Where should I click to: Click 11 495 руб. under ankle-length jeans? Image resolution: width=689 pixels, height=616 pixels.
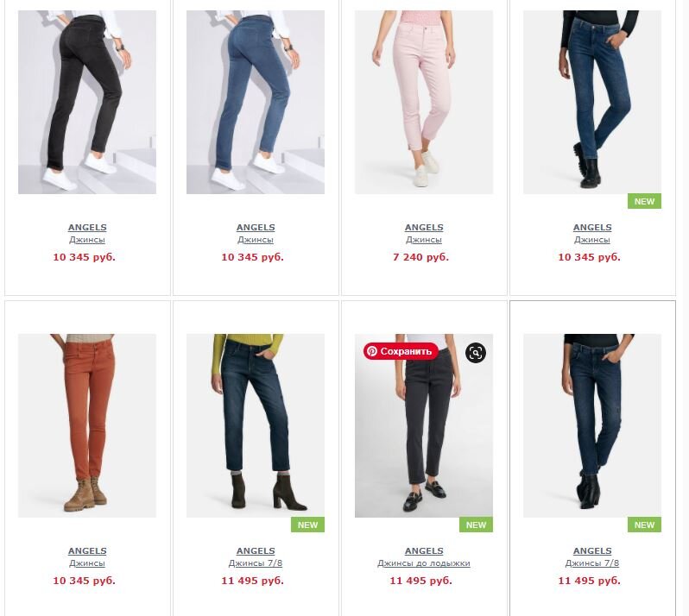(420, 581)
